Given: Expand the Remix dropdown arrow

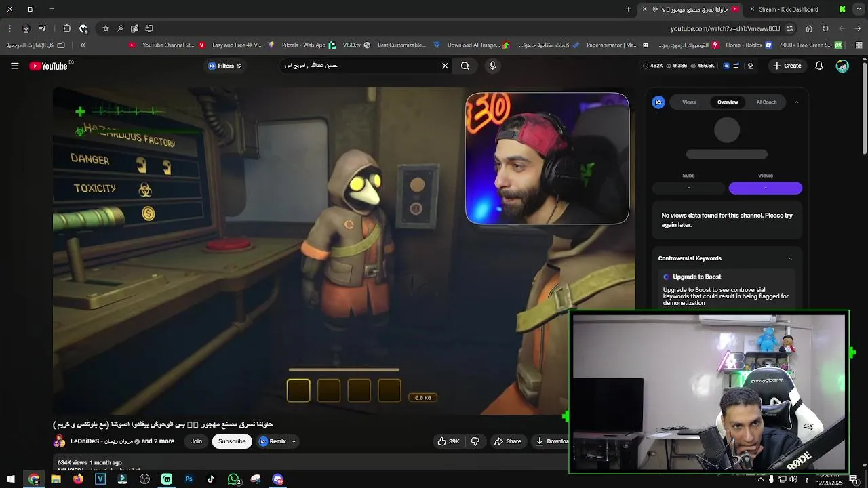Looking at the screenshot, I should tap(294, 441).
